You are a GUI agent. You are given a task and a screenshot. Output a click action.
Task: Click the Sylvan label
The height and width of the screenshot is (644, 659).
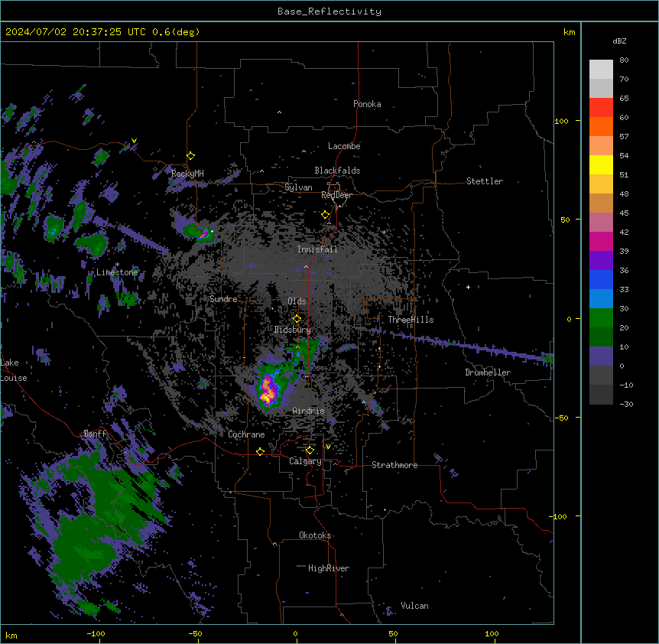298,187
